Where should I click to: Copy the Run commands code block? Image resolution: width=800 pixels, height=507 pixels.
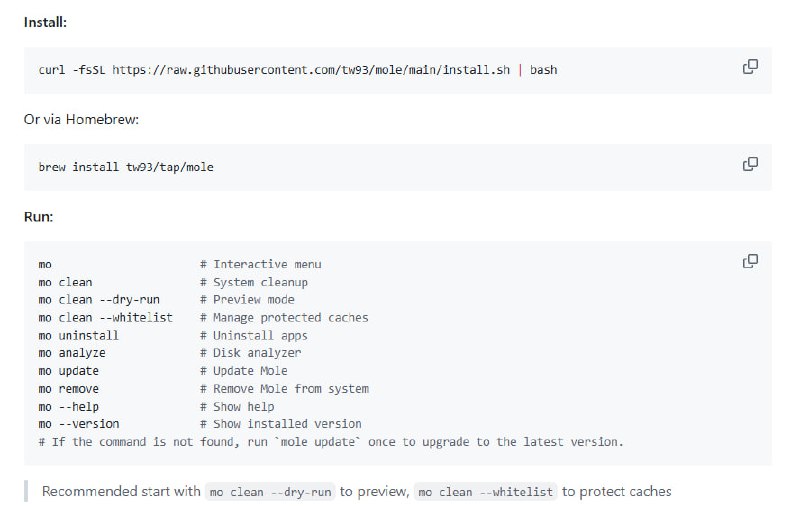point(750,261)
